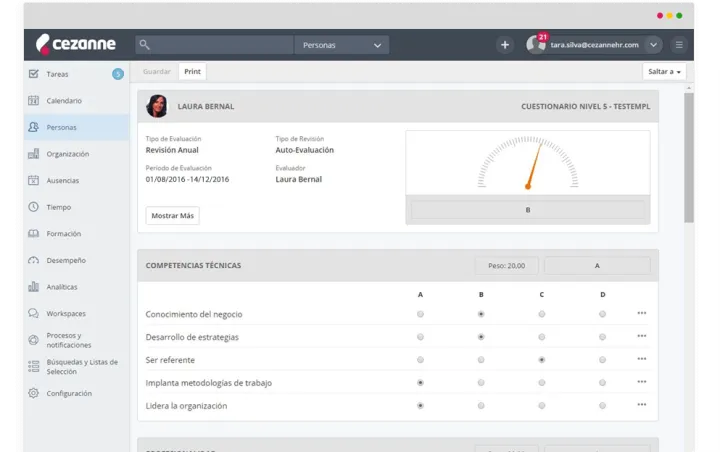The width and height of the screenshot is (720, 452).
Task: Open the Personas search scope dropdown
Action: [341, 45]
